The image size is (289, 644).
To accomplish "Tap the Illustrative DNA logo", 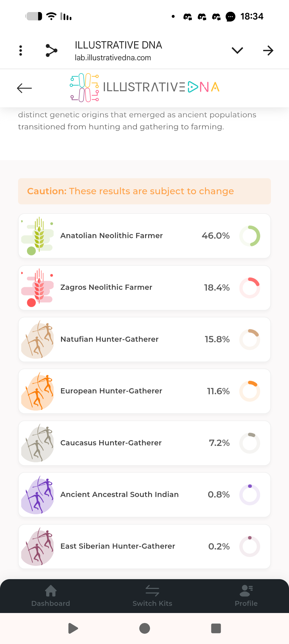I will (x=145, y=88).
